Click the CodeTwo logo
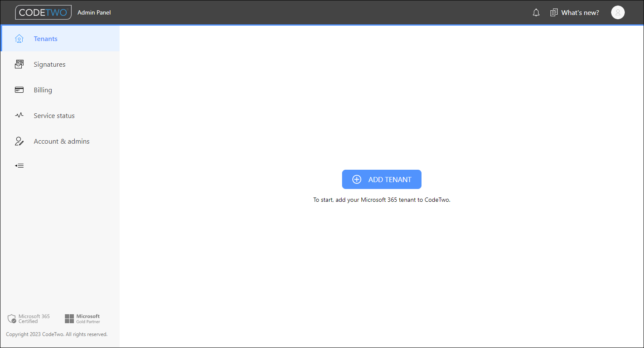Viewport: 644px width, 348px height. point(43,12)
